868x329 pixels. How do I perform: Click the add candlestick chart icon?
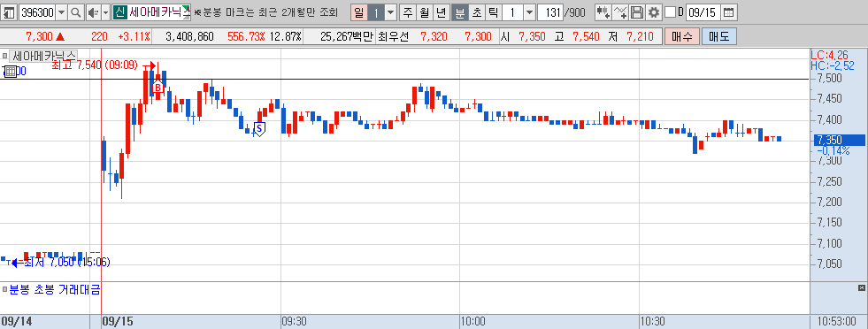pyautogui.click(x=604, y=12)
